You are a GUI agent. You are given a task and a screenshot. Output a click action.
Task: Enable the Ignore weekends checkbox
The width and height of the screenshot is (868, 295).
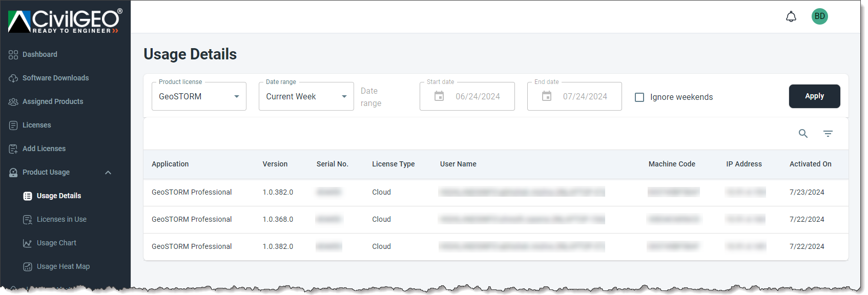[x=639, y=97]
